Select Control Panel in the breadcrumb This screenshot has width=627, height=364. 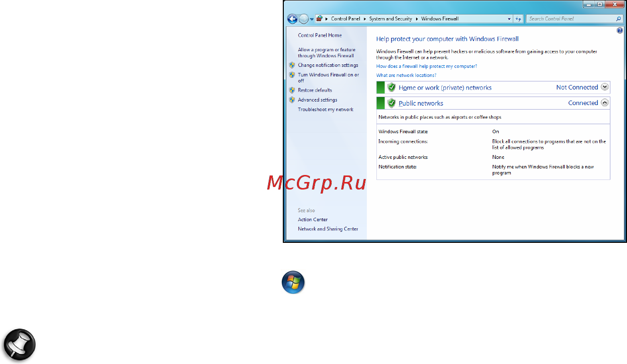pos(345,19)
